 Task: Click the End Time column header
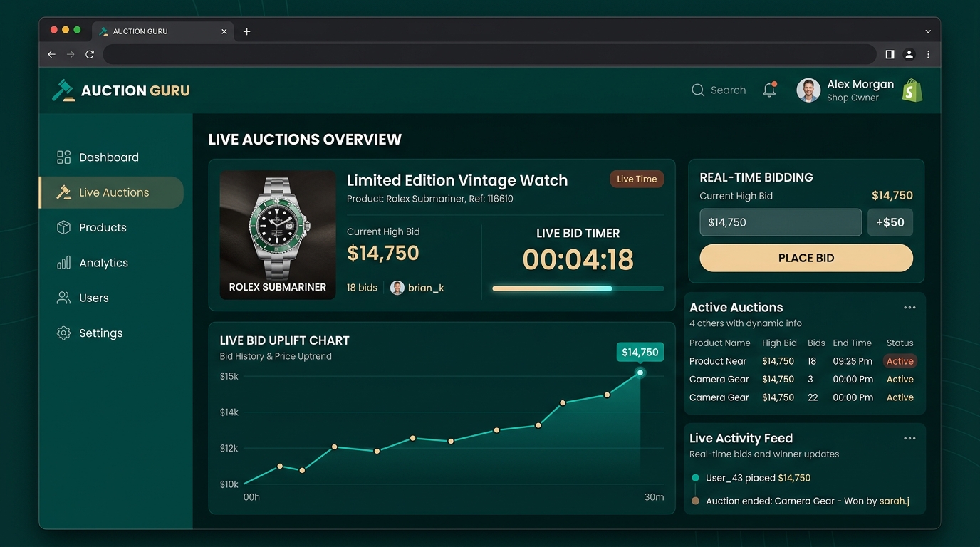click(x=852, y=343)
